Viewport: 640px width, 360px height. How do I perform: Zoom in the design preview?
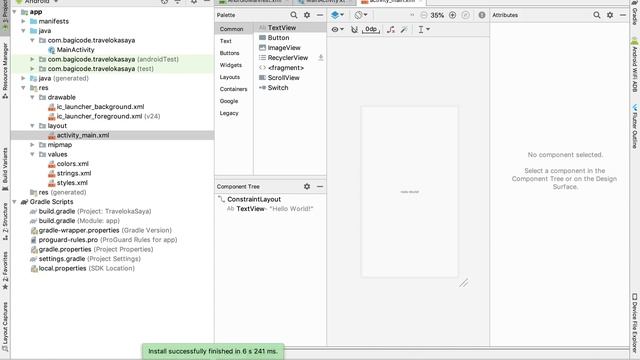click(452, 15)
